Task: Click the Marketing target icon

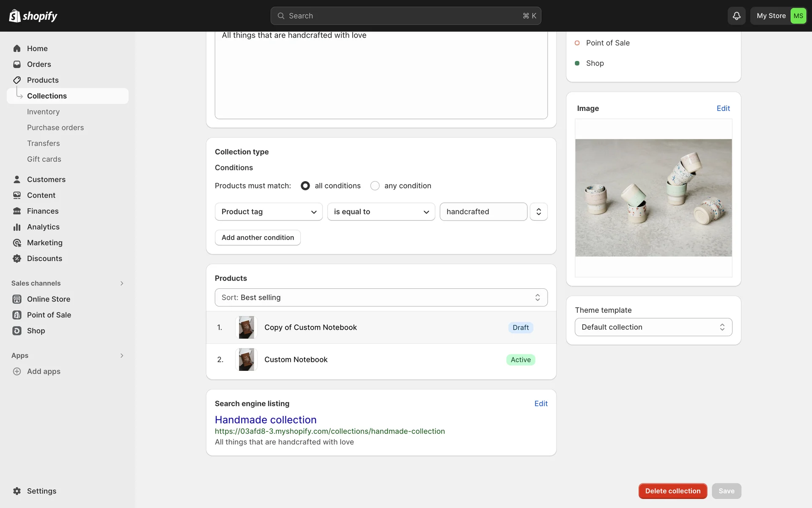Action: 17,243
